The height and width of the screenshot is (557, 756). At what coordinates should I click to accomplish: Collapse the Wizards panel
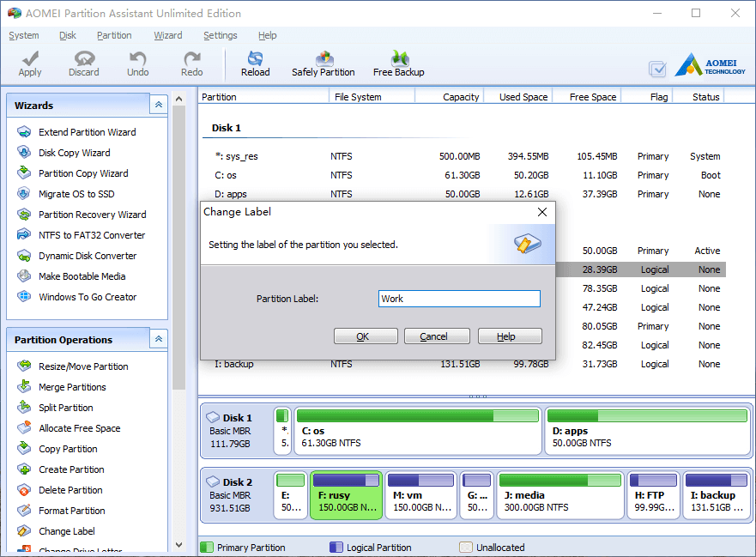[159, 105]
